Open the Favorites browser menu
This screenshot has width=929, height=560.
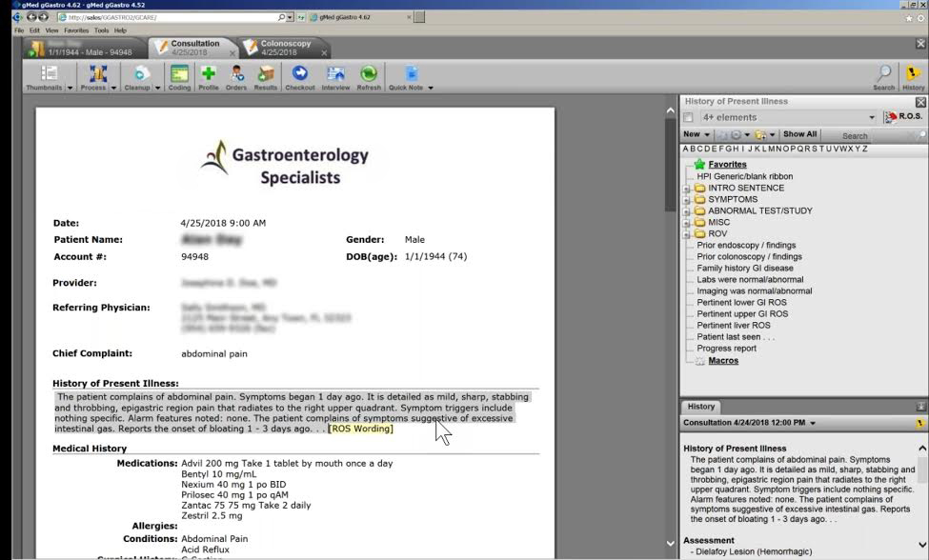click(76, 30)
